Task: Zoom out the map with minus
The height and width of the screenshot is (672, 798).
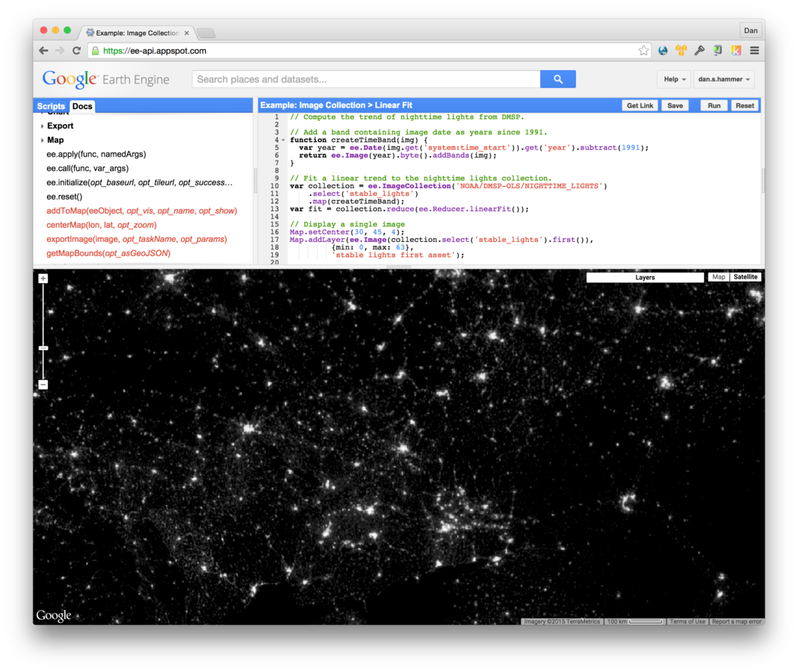Action: 43,385
